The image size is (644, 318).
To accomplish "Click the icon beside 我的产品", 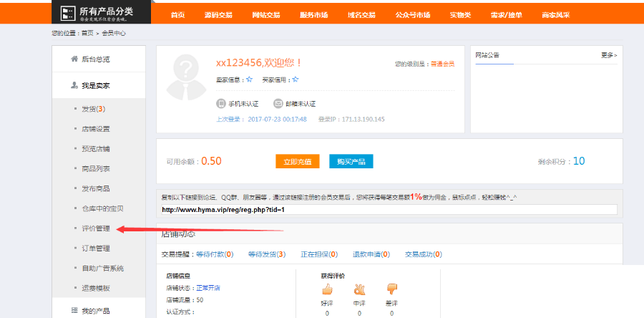I will (74, 310).
